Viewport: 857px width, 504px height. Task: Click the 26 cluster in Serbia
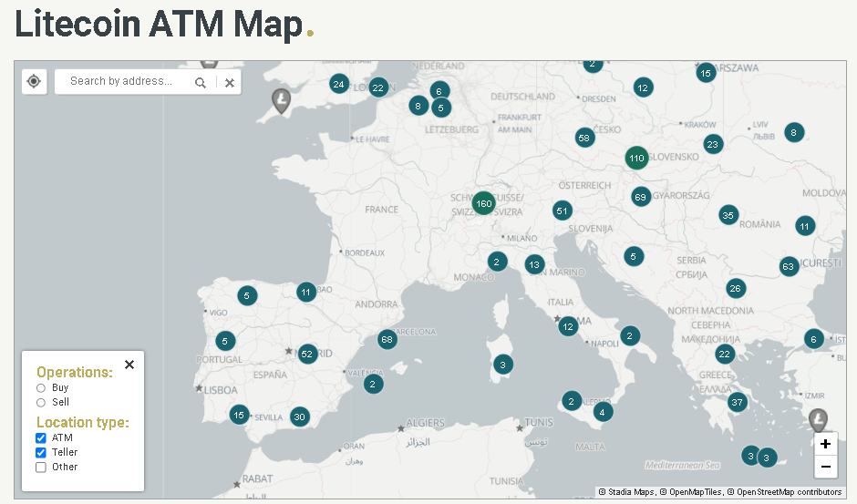[x=736, y=288]
